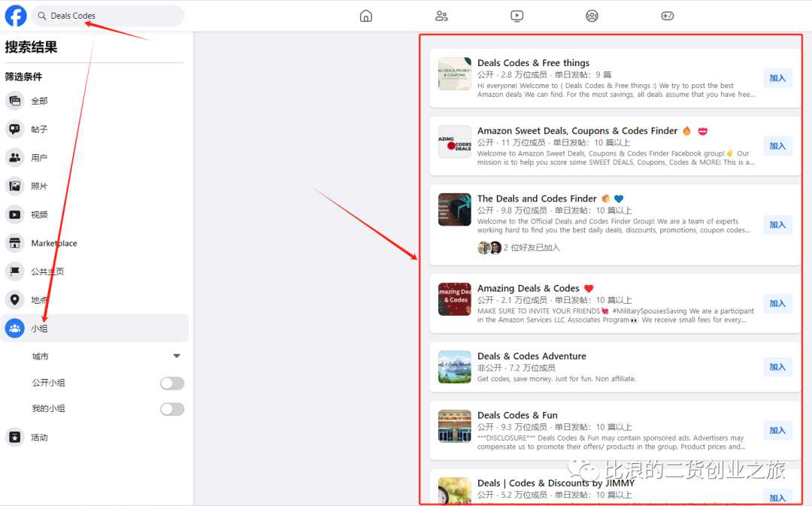
Task: Select the 地点 location pin icon
Action: (x=15, y=300)
